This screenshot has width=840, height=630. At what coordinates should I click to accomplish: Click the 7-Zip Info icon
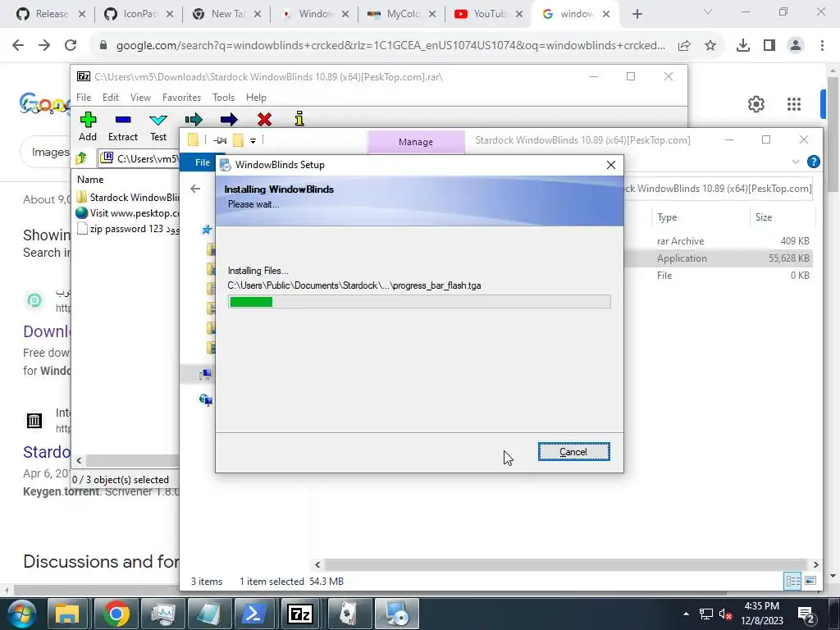(299, 118)
